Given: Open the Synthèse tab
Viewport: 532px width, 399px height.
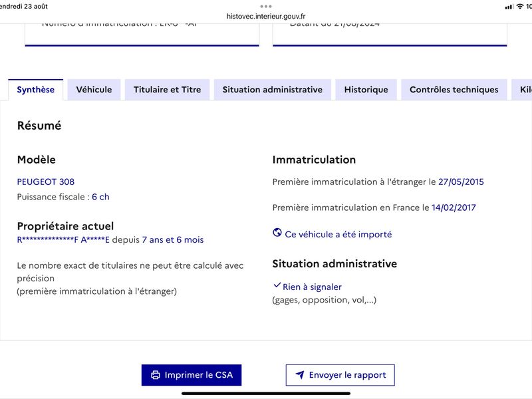Looking at the screenshot, I should point(36,90).
